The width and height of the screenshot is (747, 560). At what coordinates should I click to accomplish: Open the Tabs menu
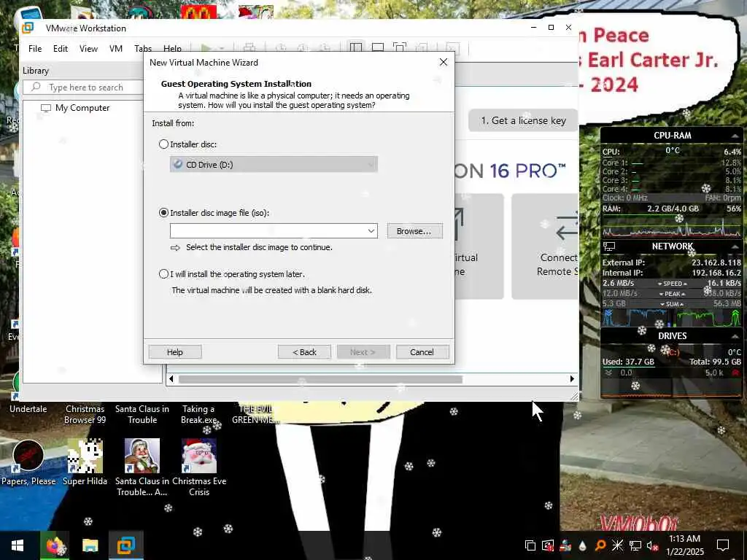(143, 49)
